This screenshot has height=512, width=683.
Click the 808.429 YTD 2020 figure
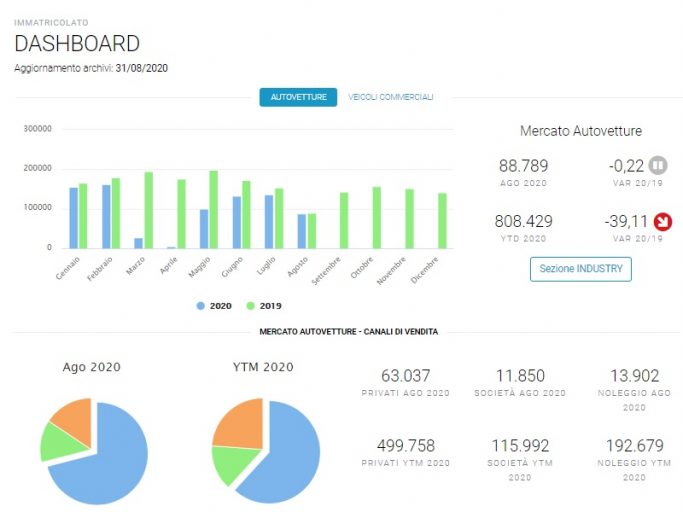(523, 221)
